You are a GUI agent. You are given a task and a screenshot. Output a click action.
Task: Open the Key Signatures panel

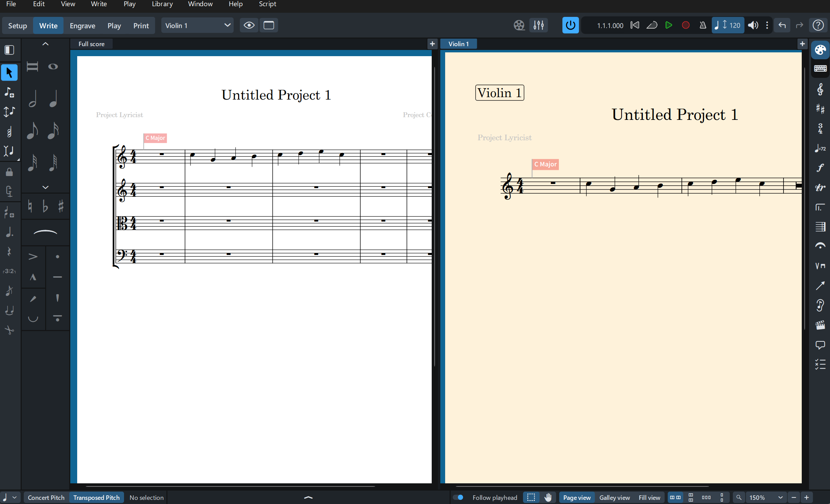click(x=820, y=109)
